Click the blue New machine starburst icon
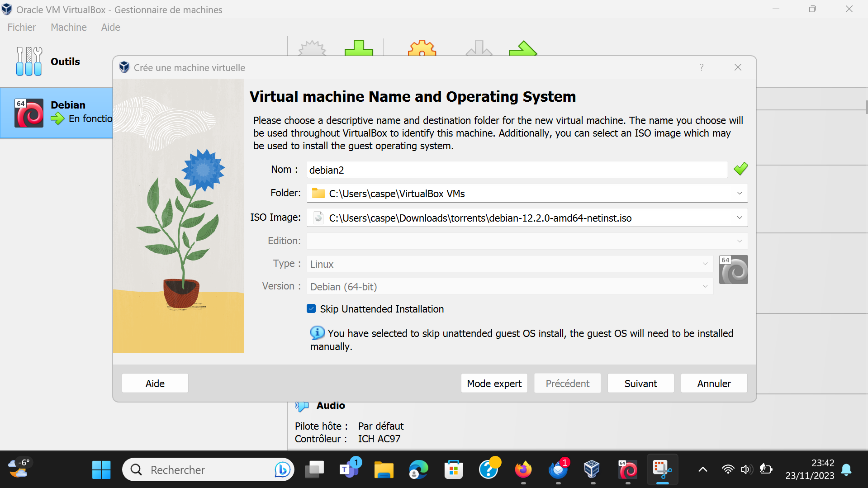The width and height of the screenshot is (868, 488). (x=312, y=48)
